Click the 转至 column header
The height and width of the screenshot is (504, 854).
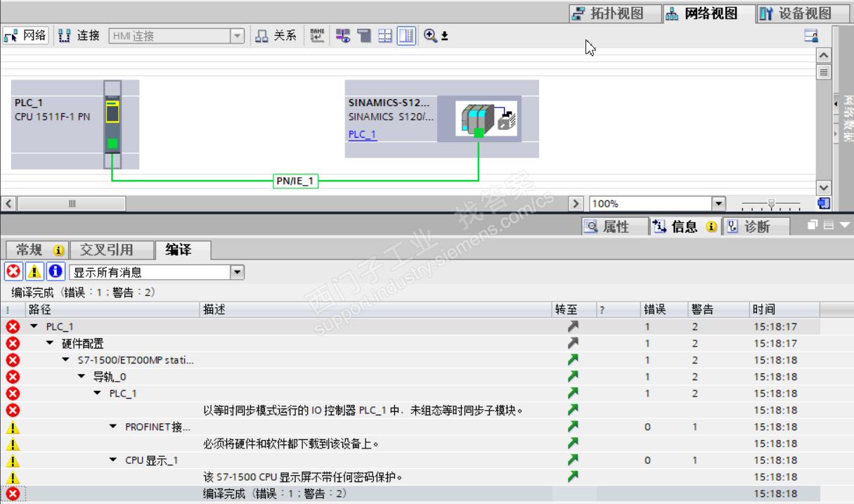pos(574,309)
